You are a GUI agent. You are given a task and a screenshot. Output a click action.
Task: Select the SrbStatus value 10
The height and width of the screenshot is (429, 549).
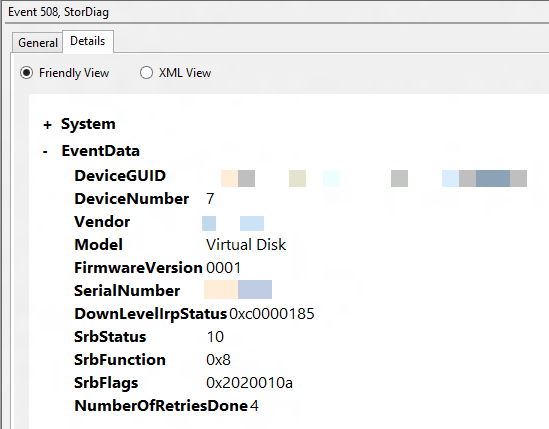(x=215, y=337)
